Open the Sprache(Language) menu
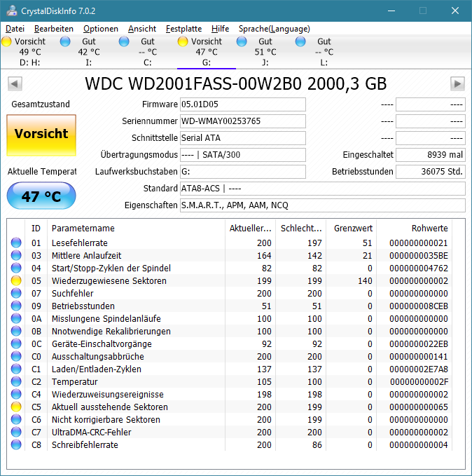 pos(275,29)
